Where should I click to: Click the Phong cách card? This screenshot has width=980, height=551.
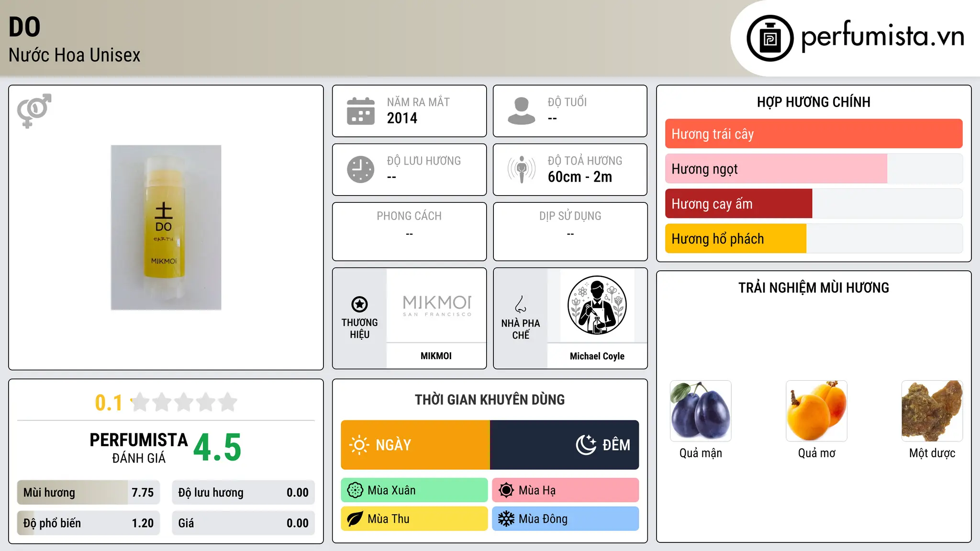point(410,231)
